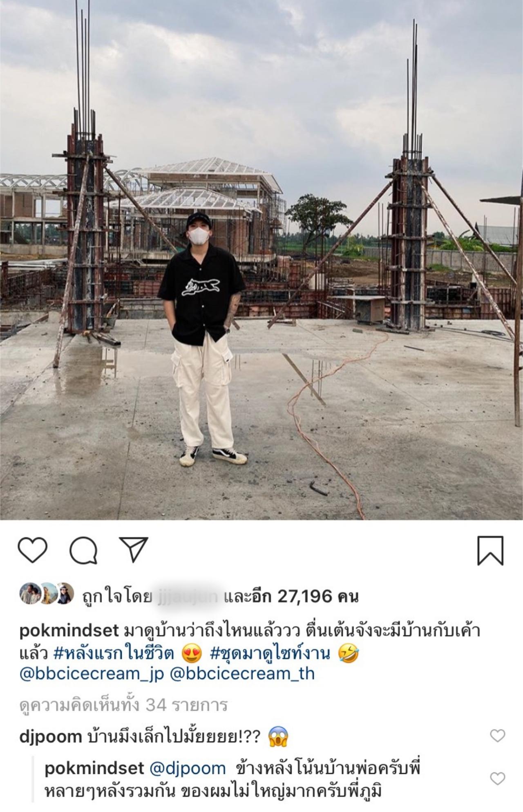
Task: Like djpoom's comment with small heart
Action: (x=497, y=736)
